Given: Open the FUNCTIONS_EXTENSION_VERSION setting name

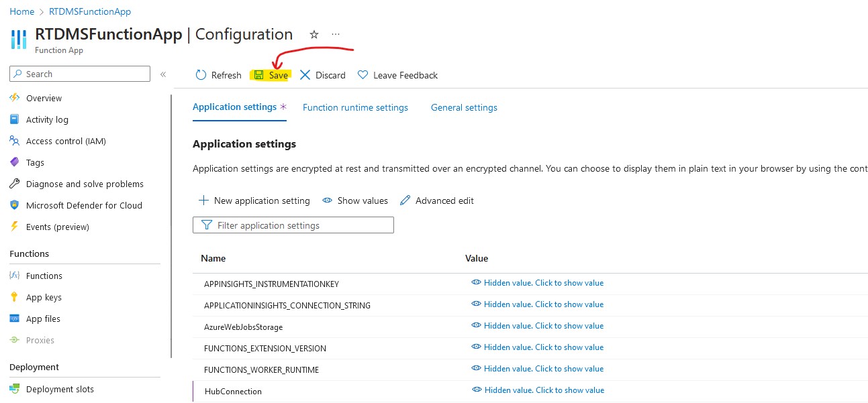Looking at the screenshot, I should pos(265,348).
